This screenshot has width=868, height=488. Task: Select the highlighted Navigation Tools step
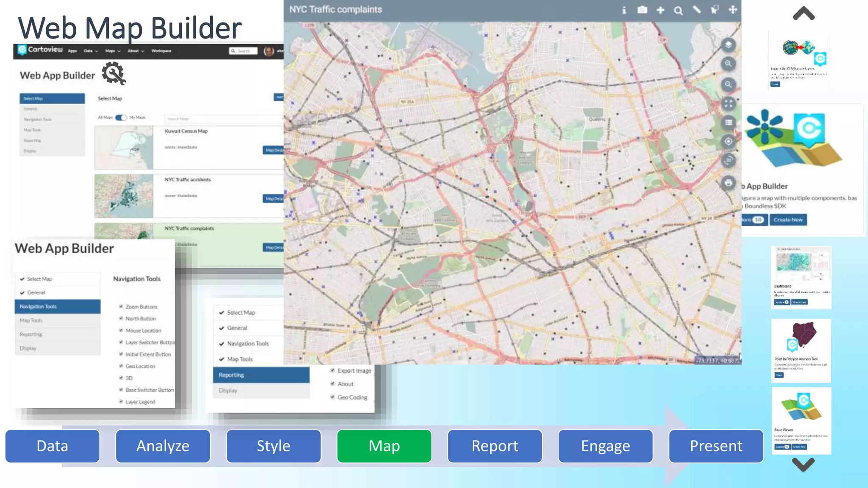(58, 306)
